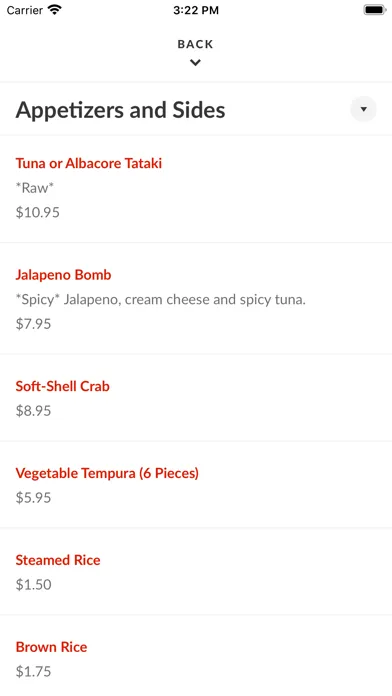Select the Appetizers and Sides heading
This screenshot has width=392, height=696.
tap(120, 110)
